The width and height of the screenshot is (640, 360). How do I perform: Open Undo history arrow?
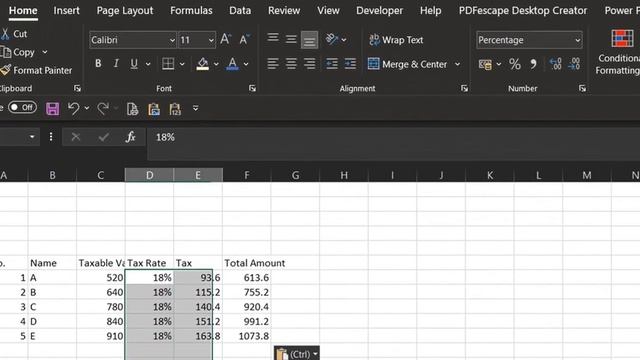click(87, 108)
